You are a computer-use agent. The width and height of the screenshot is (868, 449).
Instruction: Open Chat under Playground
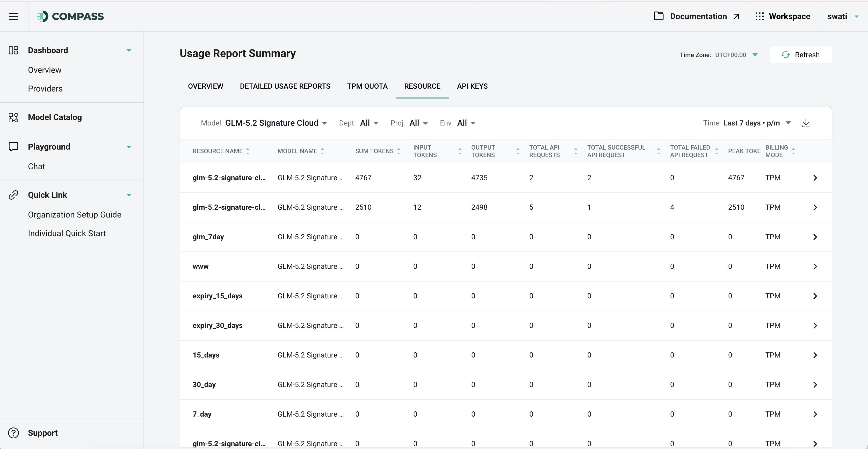pyautogui.click(x=37, y=167)
